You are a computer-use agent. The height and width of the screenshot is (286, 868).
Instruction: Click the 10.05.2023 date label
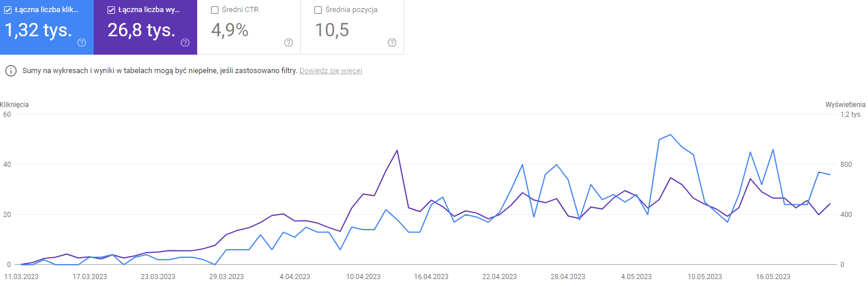[x=705, y=276]
